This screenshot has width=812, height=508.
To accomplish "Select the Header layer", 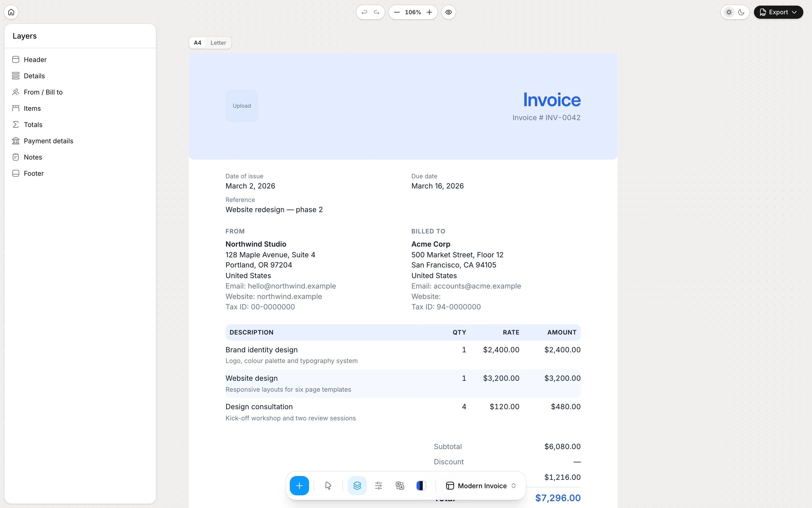I will point(80,59).
